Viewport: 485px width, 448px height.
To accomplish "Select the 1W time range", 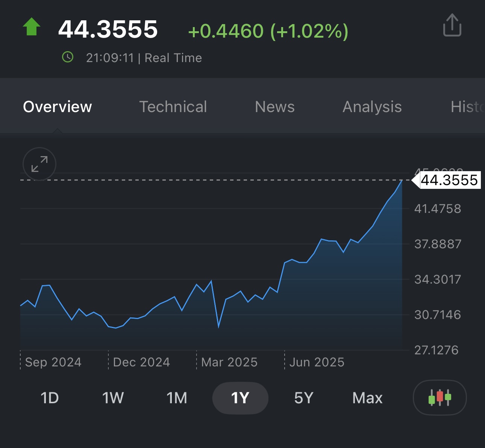I will click(113, 398).
